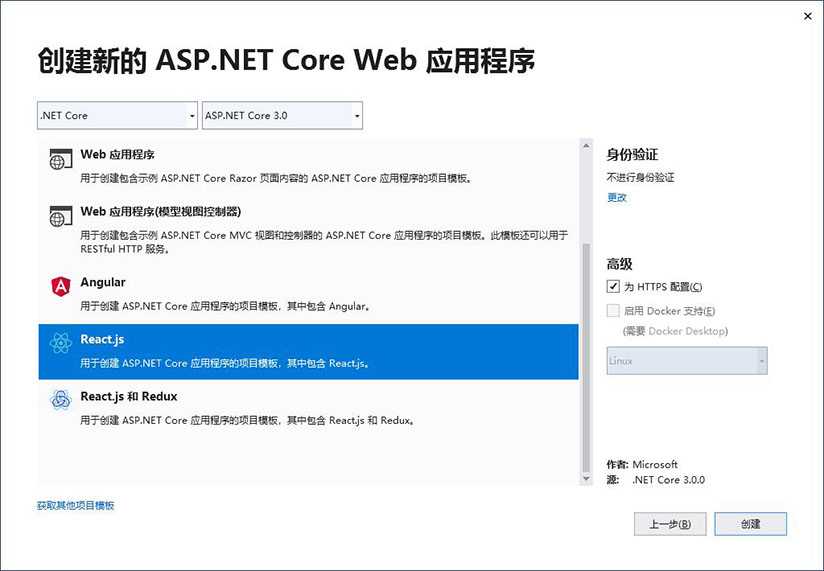This screenshot has height=571, width=824.
Task: Click the Web 应用程序(模型视图控制器) template icon
Action: (x=60, y=216)
